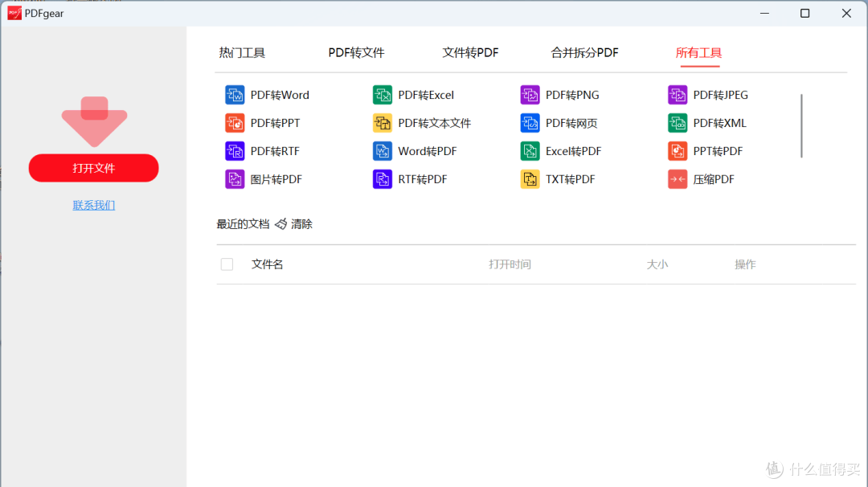This screenshot has width=868, height=487.
Task: Click the broom icon next to 清除
Action: (x=281, y=223)
